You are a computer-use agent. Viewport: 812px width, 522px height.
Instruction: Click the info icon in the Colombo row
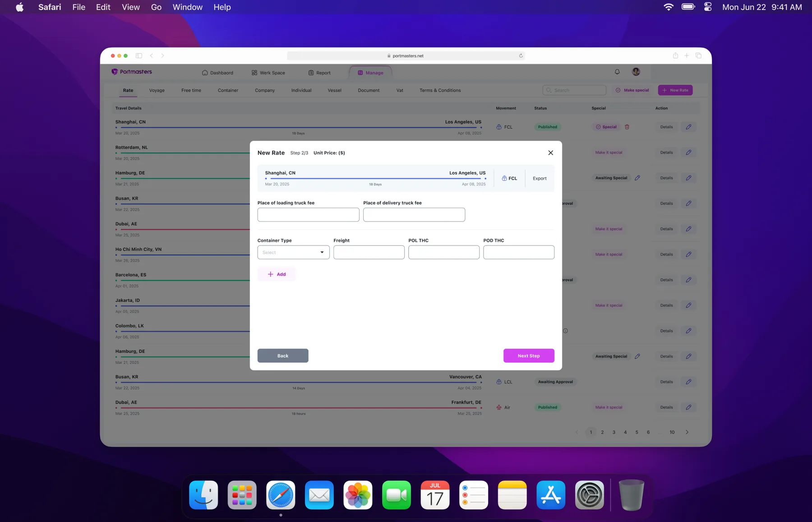click(x=565, y=331)
